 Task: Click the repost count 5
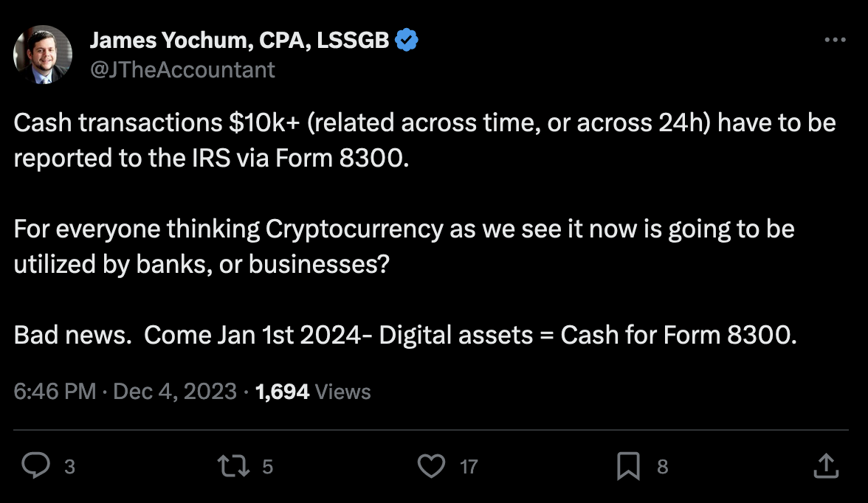click(x=267, y=466)
